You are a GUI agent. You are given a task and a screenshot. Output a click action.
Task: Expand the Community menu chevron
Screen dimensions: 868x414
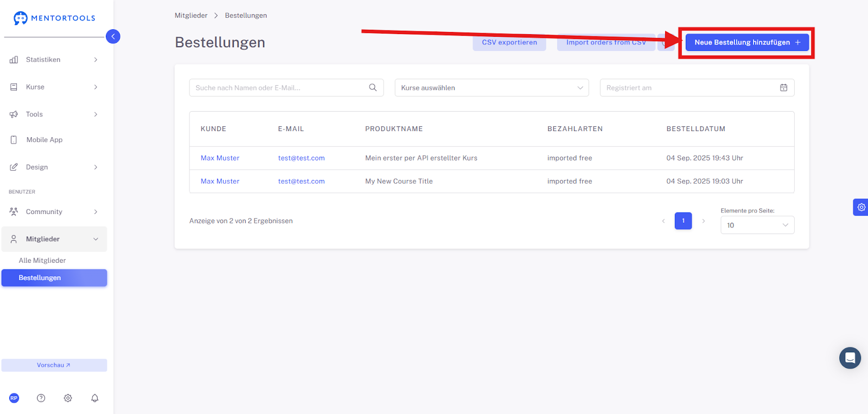[95, 211]
